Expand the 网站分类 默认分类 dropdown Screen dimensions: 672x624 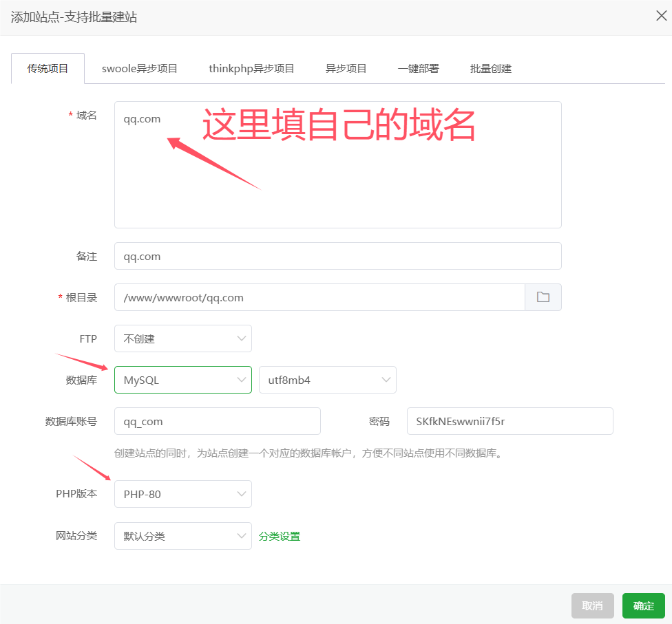(x=182, y=536)
